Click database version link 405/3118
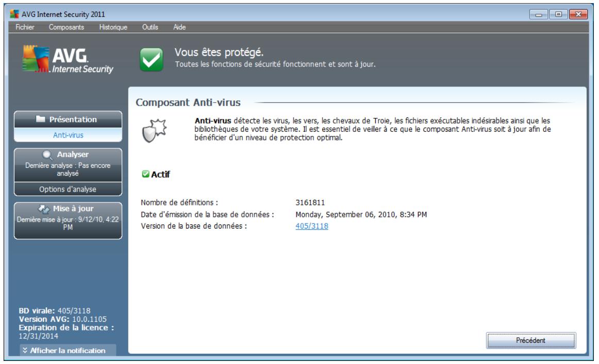 click(x=312, y=226)
